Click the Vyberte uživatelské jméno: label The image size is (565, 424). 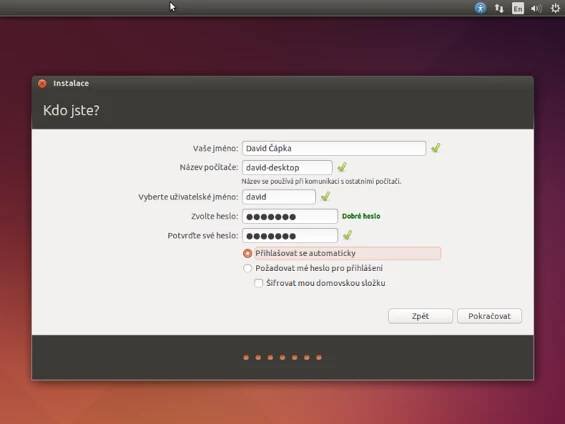[x=188, y=197]
